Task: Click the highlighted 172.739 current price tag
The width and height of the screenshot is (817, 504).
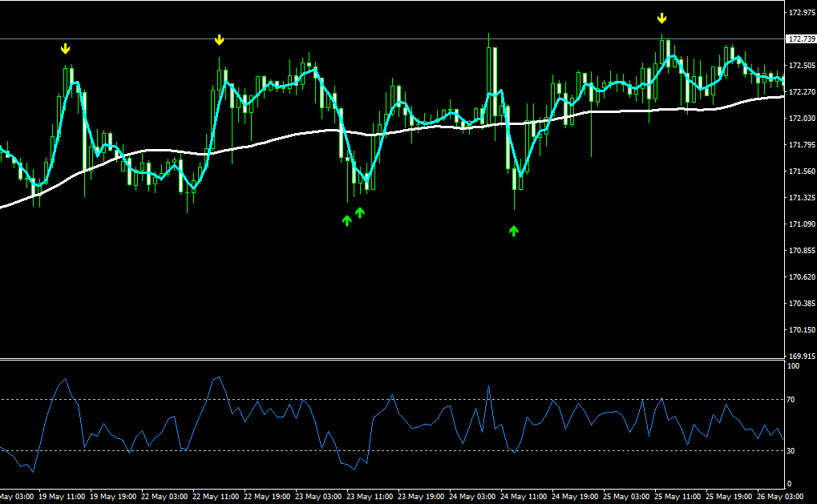Action: coord(802,39)
